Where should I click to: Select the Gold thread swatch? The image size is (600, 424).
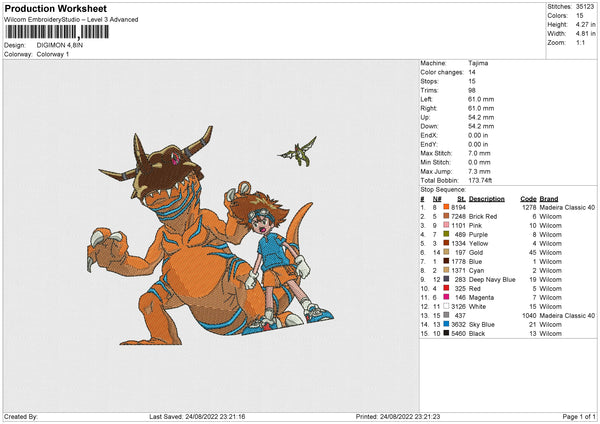pos(446,252)
